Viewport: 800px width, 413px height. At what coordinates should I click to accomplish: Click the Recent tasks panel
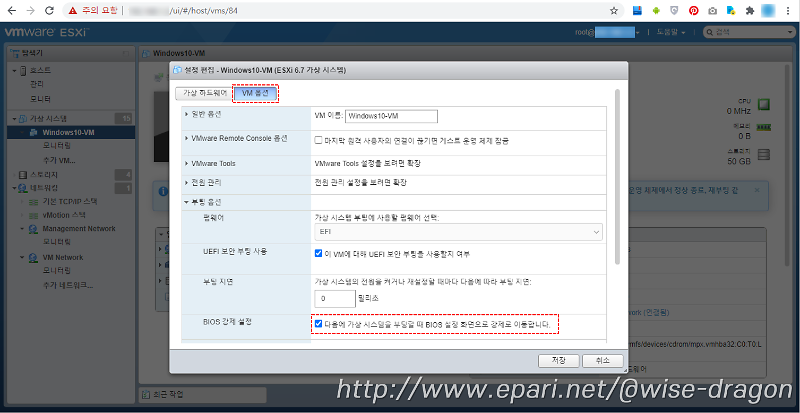click(202, 395)
